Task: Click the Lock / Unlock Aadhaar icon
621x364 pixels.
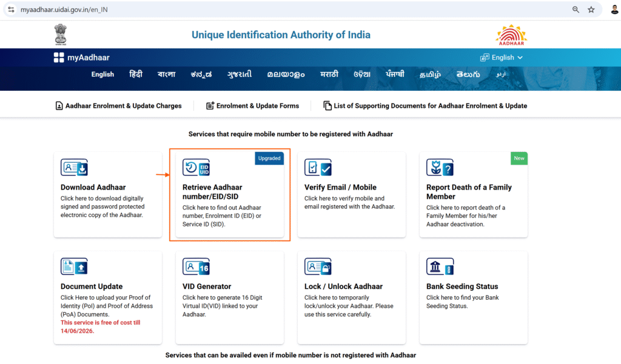Action: point(318,266)
